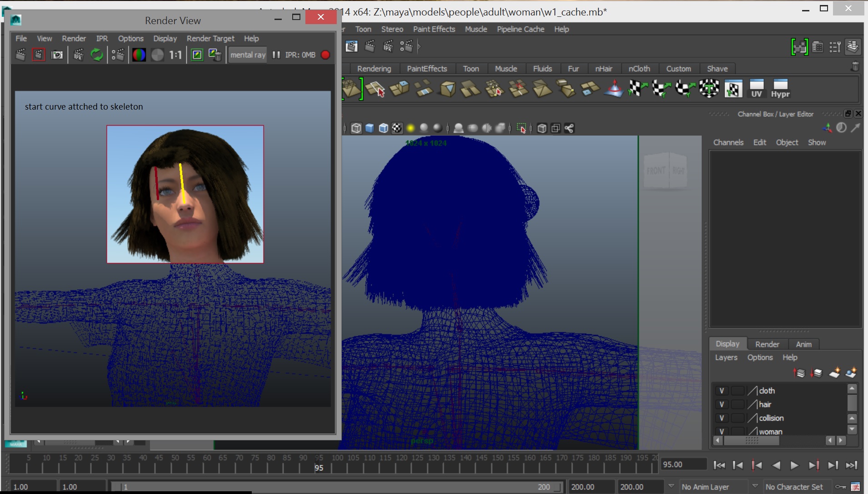Open the IPR menu in Render View
868x494 pixels.
point(102,39)
